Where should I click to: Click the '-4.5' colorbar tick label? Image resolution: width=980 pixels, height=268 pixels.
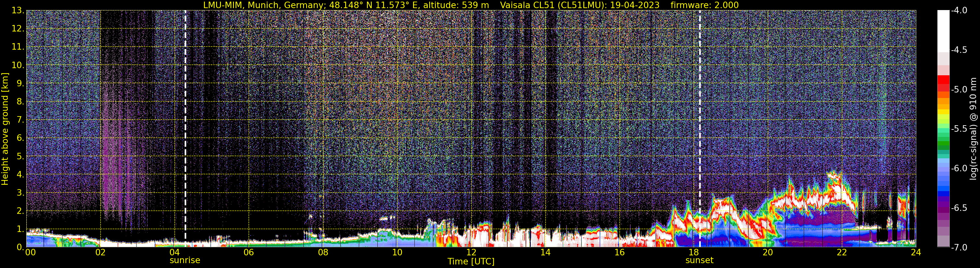[x=959, y=50]
